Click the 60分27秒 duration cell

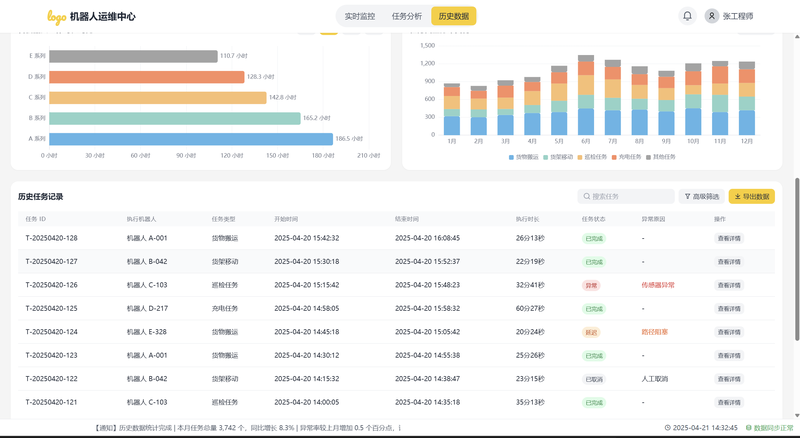tap(530, 309)
